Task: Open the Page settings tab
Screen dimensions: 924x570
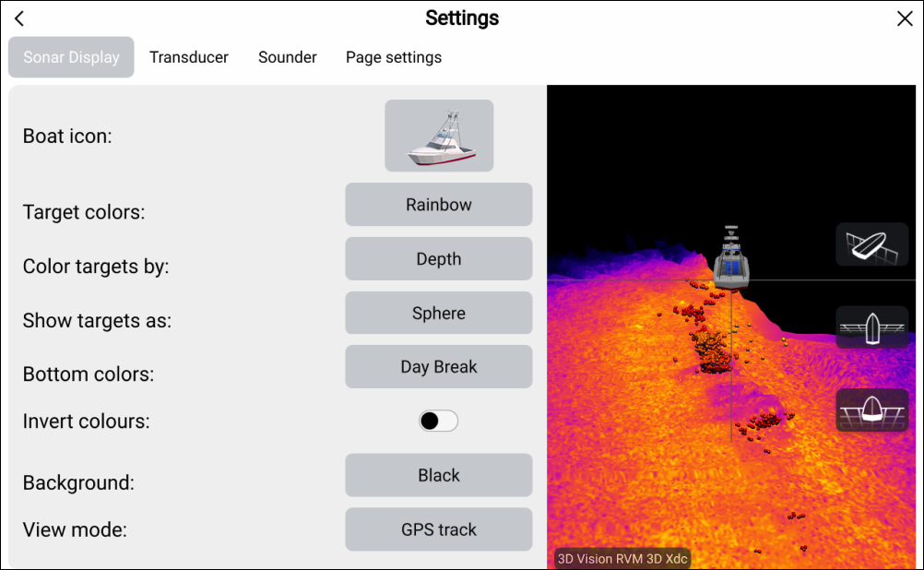Action: [x=394, y=57]
